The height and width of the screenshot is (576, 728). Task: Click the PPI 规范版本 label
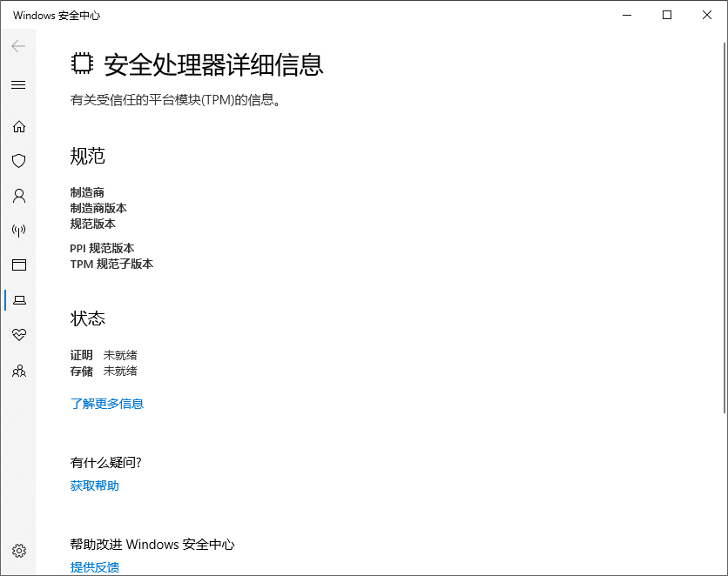[102, 248]
